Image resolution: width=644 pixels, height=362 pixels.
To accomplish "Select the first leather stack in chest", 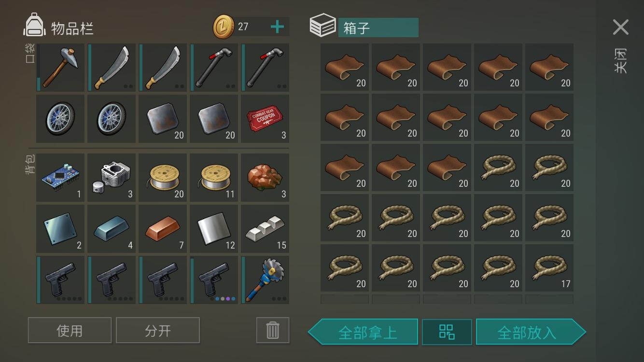I will point(345,67).
